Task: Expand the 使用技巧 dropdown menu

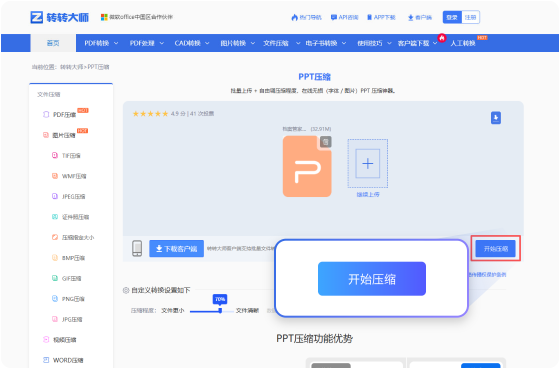Action: 374,43
